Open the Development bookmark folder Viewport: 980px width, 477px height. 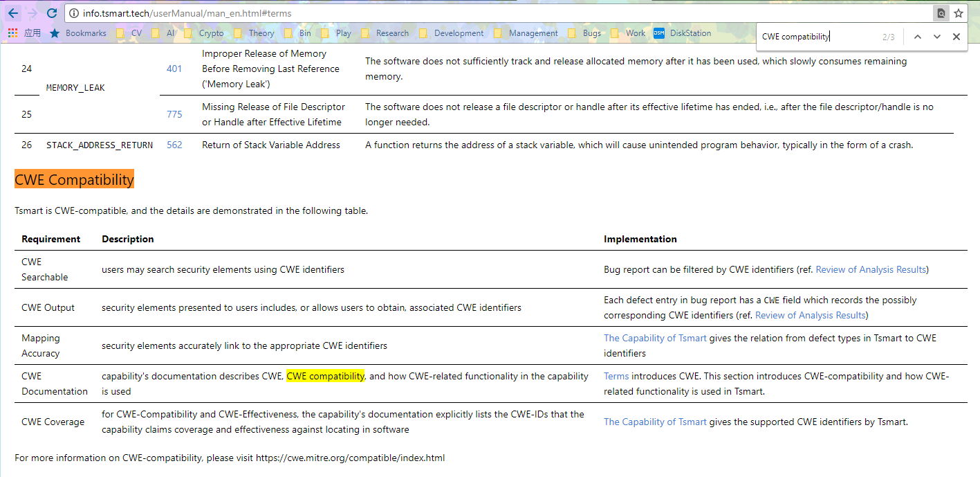pyautogui.click(x=452, y=33)
